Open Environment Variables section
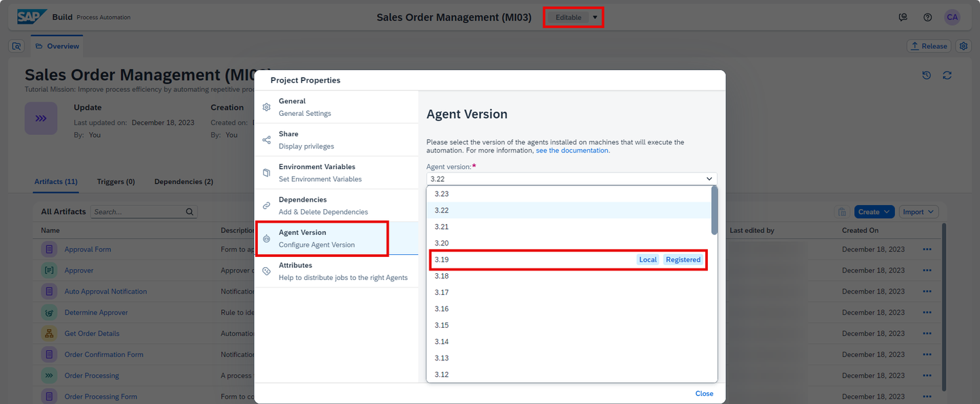The width and height of the screenshot is (980, 404). pyautogui.click(x=336, y=172)
